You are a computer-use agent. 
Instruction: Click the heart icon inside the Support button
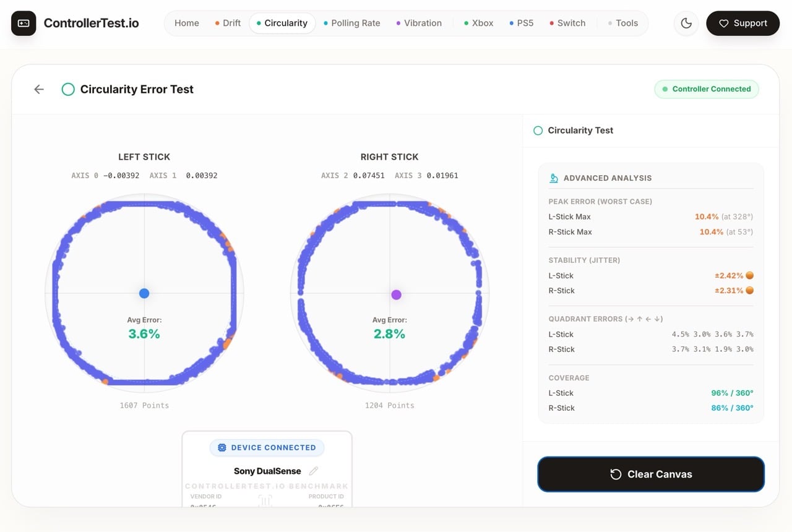(723, 23)
